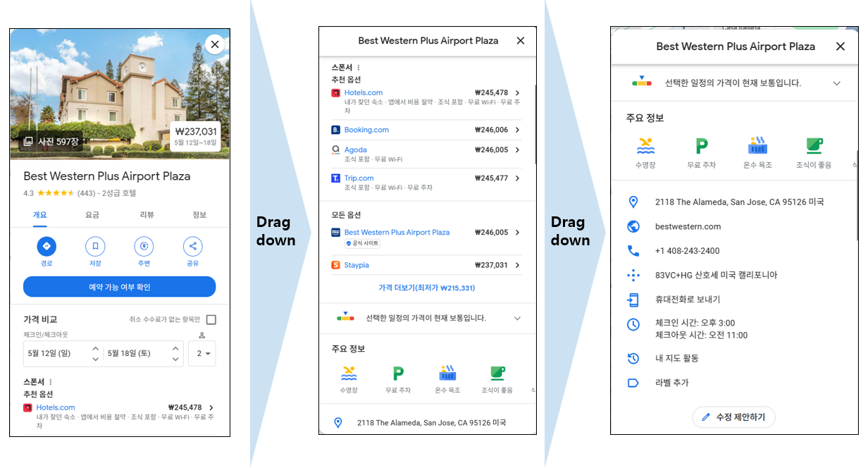Click the 공식 사이트 badge
This screenshot has width=868, height=468.
tap(362, 243)
